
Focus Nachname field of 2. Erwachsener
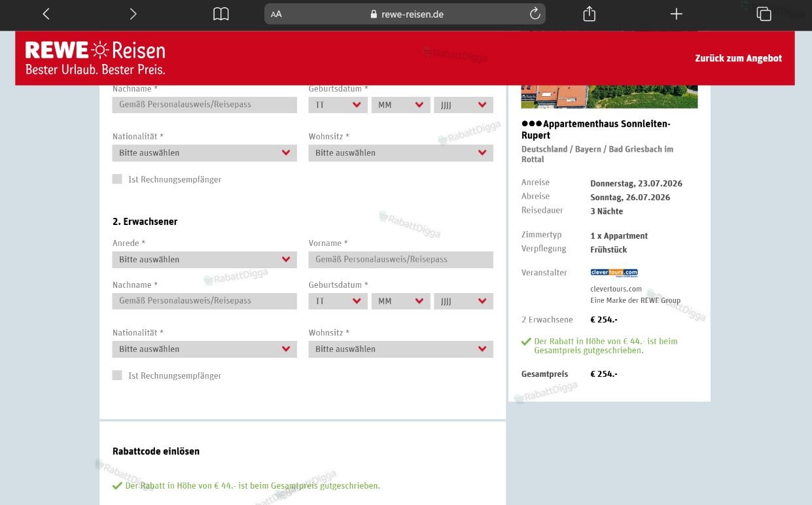pos(205,301)
